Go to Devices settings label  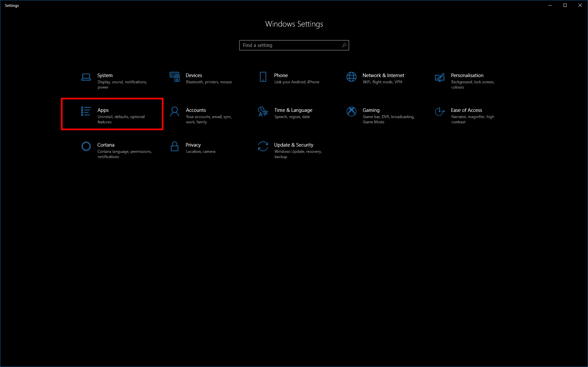coord(194,75)
